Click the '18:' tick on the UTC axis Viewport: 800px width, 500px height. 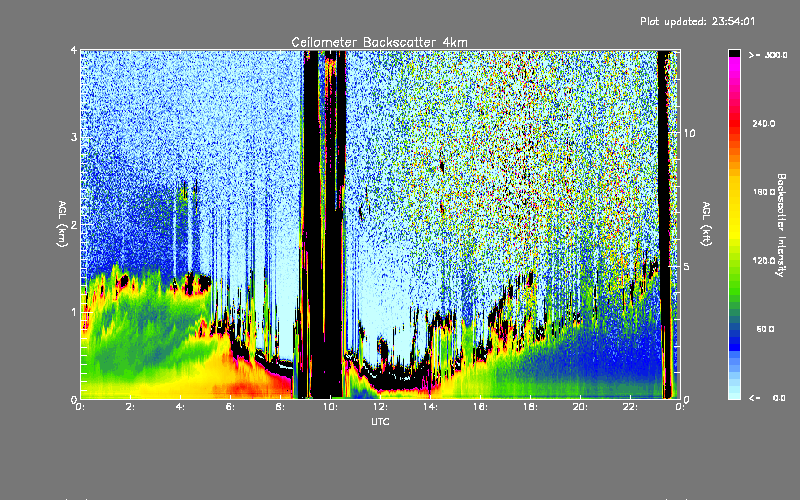pos(530,407)
